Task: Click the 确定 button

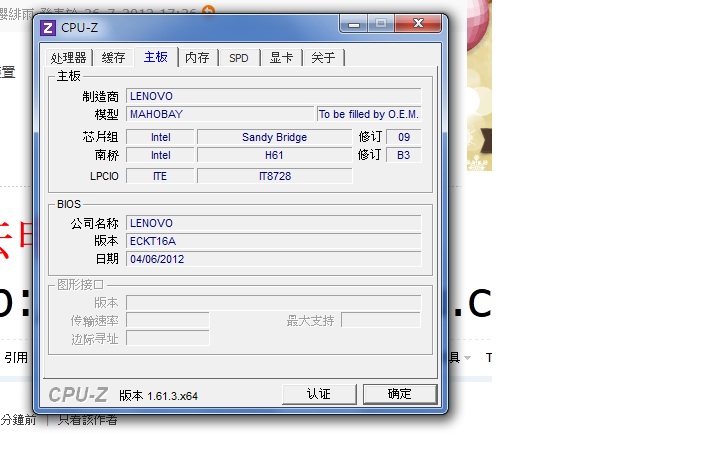Action: coord(399,394)
